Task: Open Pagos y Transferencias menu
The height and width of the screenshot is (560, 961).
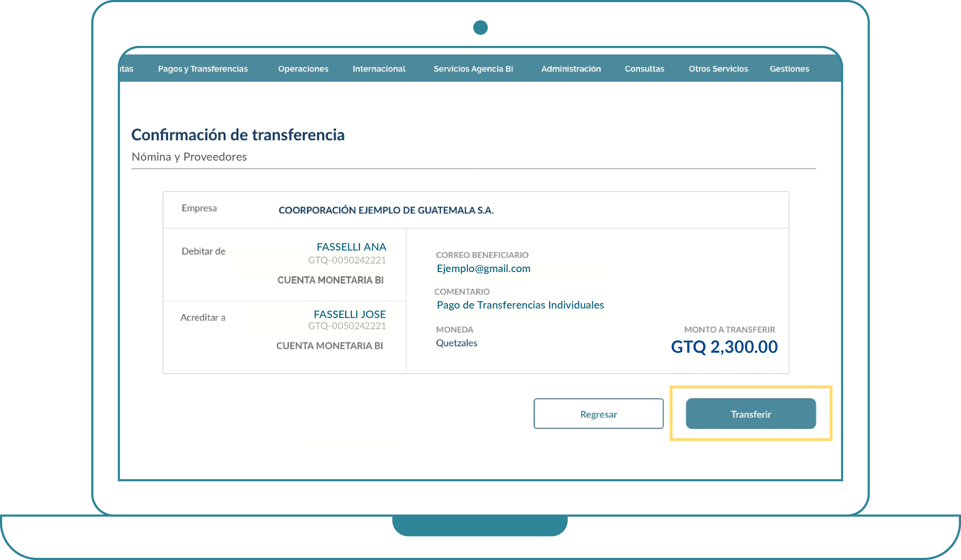Action: [x=203, y=69]
